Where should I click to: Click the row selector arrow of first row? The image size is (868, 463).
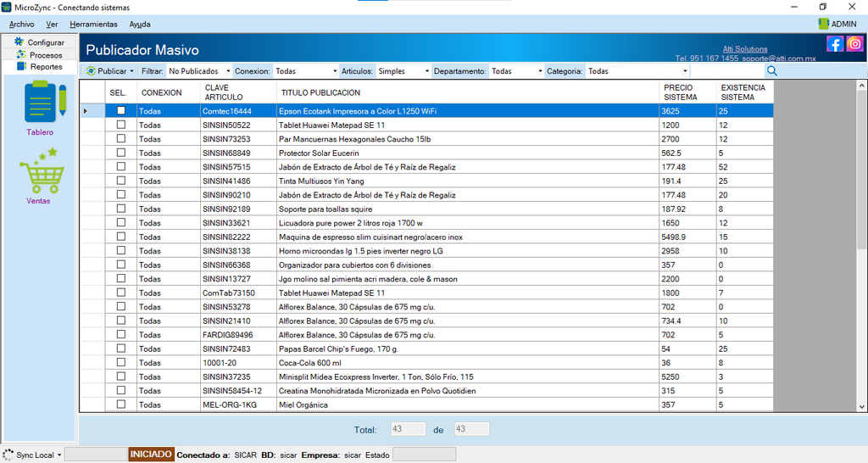pyautogui.click(x=92, y=111)
